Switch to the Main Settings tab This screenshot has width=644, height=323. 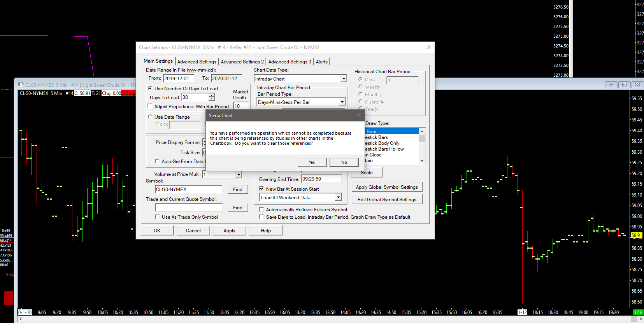158,61
